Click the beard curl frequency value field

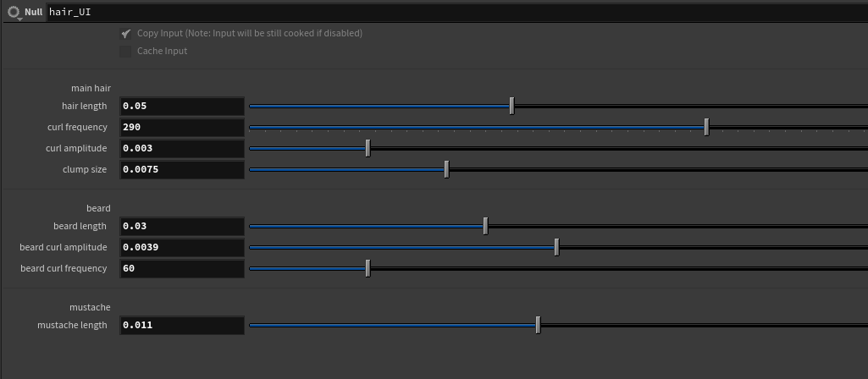182,268
